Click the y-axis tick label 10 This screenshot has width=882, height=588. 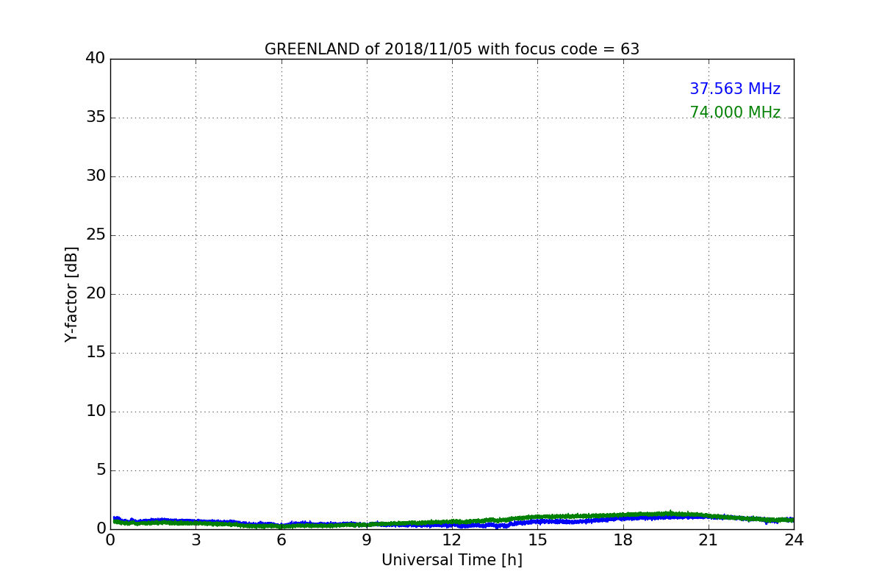96,411
